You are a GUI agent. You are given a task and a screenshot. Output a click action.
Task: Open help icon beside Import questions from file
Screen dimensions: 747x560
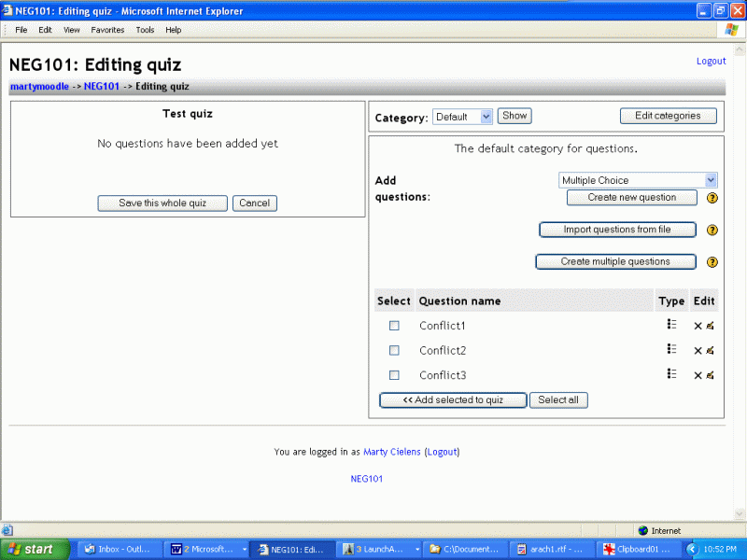pyautogui.click(x=712, y=231)
